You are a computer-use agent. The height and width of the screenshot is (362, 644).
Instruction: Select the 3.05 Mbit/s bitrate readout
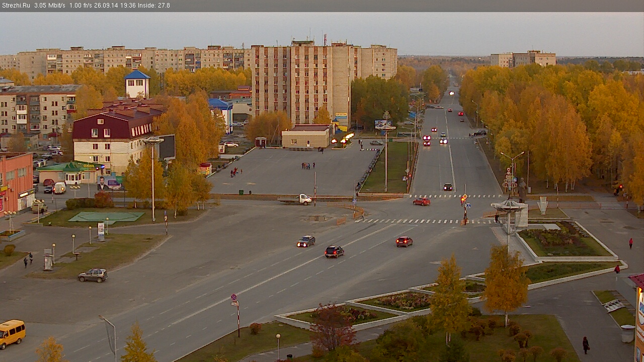[x=50, y=6]
